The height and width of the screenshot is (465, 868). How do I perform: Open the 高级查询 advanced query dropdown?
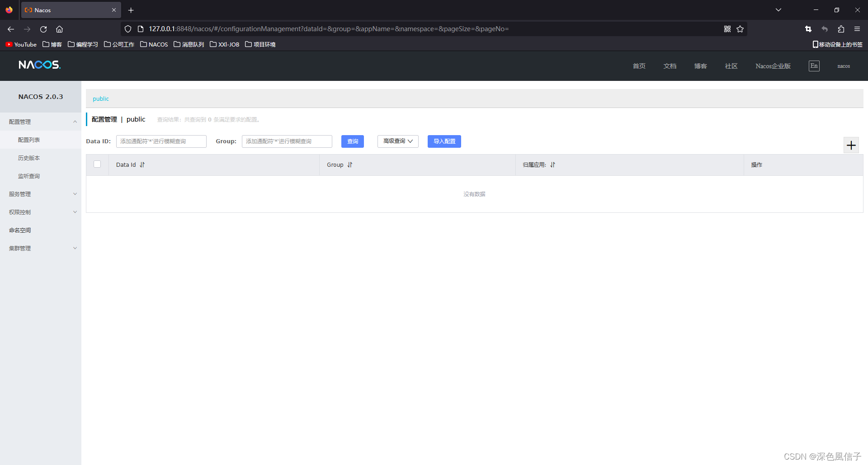point(398,141)
